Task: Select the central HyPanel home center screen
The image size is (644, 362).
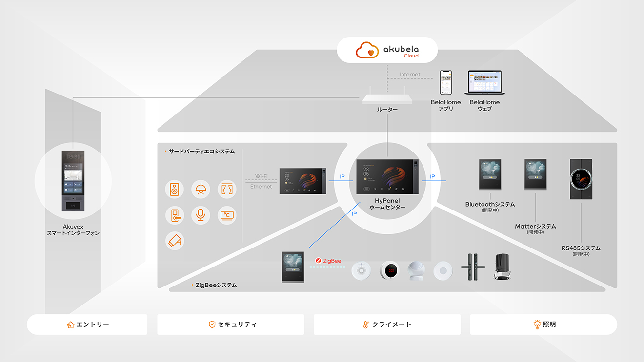Action: coord(387,177)
